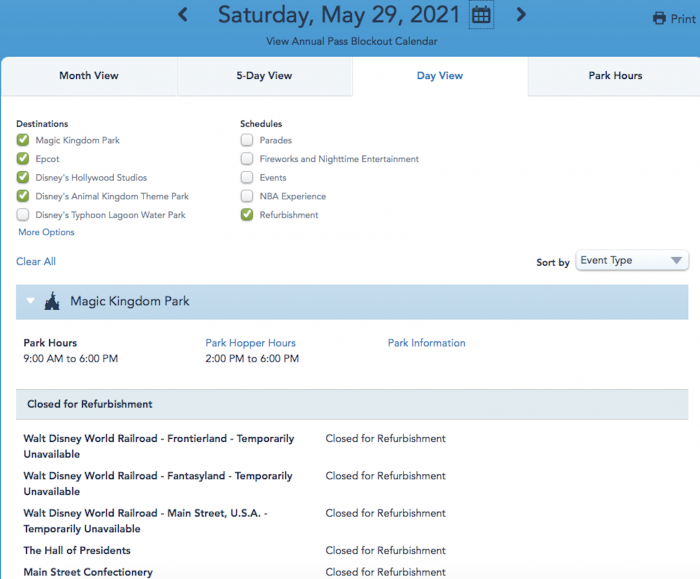Click the Park Hours label in Magic Kingdom

point(50,343)
